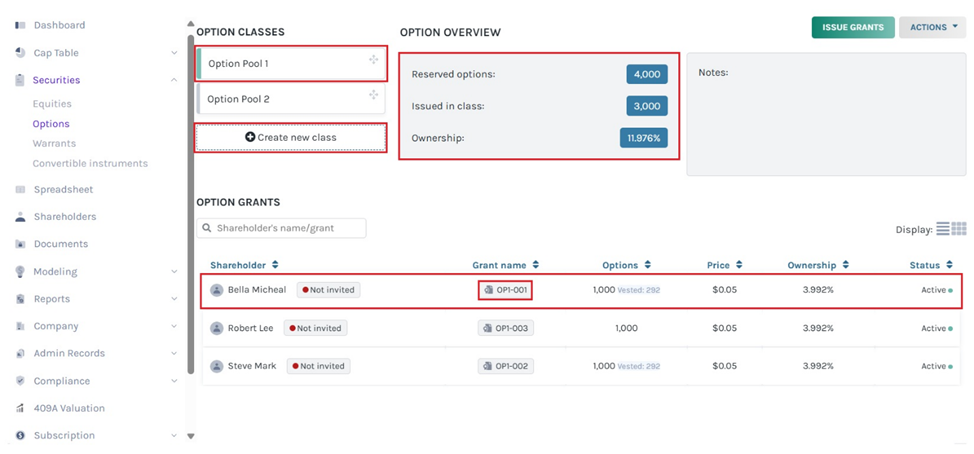Click the Securities clipboard icon
Image resolution: width=974 pixels, height=454 pixels.
coord(20,80)
